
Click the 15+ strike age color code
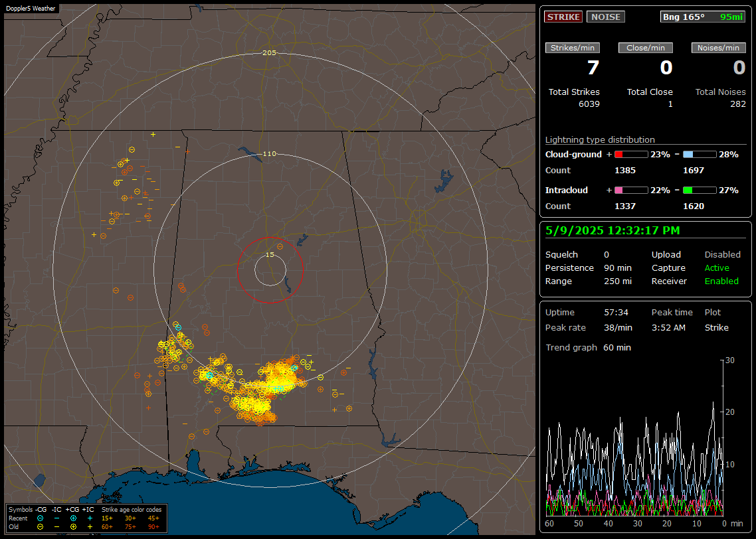click(x=107, y=518)
